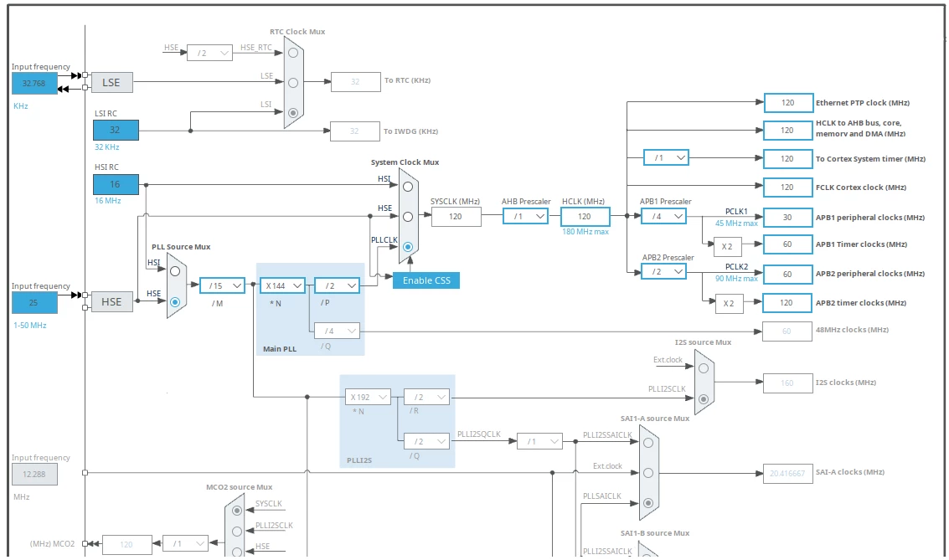
Task: Select HSE in PLL Source Mux
Action: coord(175,302)
